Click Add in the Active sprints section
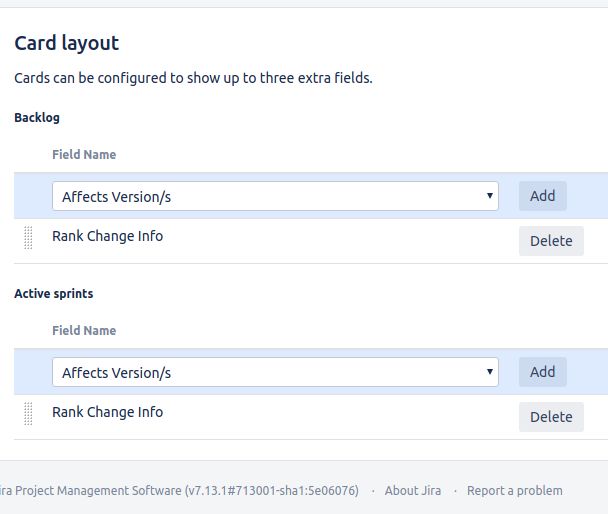Image resolution: width=608 pixels, height=514 pixels. (x=542, y=372)
